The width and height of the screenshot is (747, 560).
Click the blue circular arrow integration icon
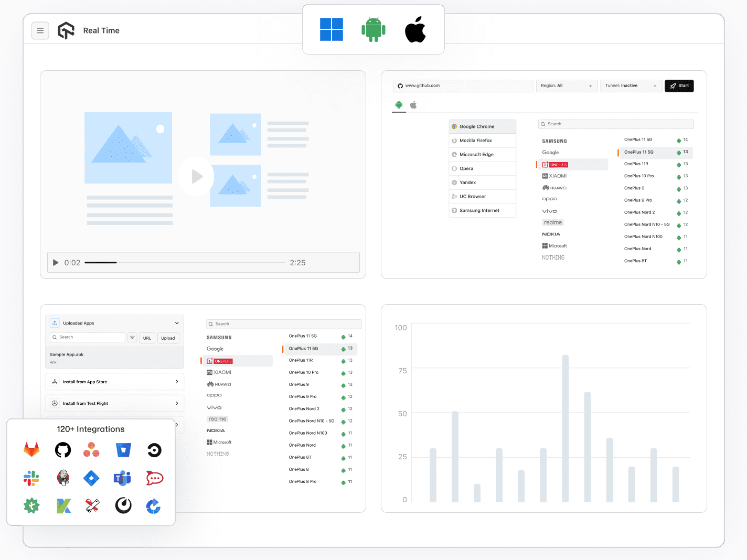point(153,506)
